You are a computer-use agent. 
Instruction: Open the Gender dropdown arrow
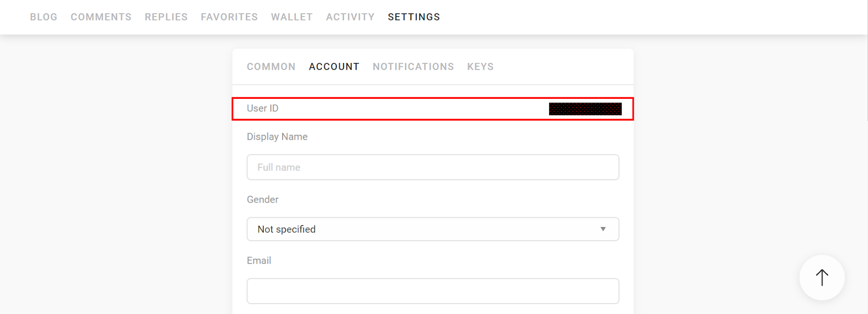[x=603, y=229]
